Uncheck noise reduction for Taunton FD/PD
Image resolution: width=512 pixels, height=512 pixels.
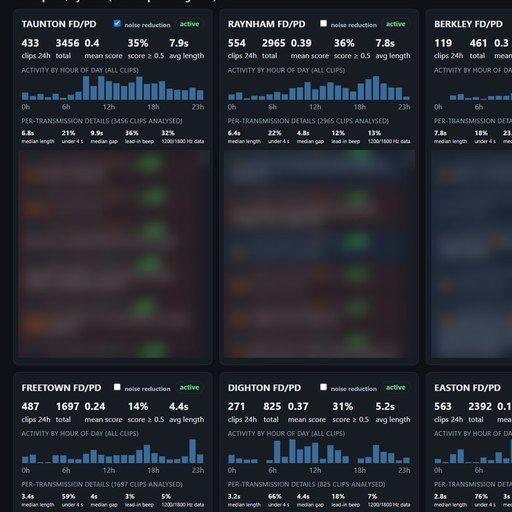coord(117,24)
